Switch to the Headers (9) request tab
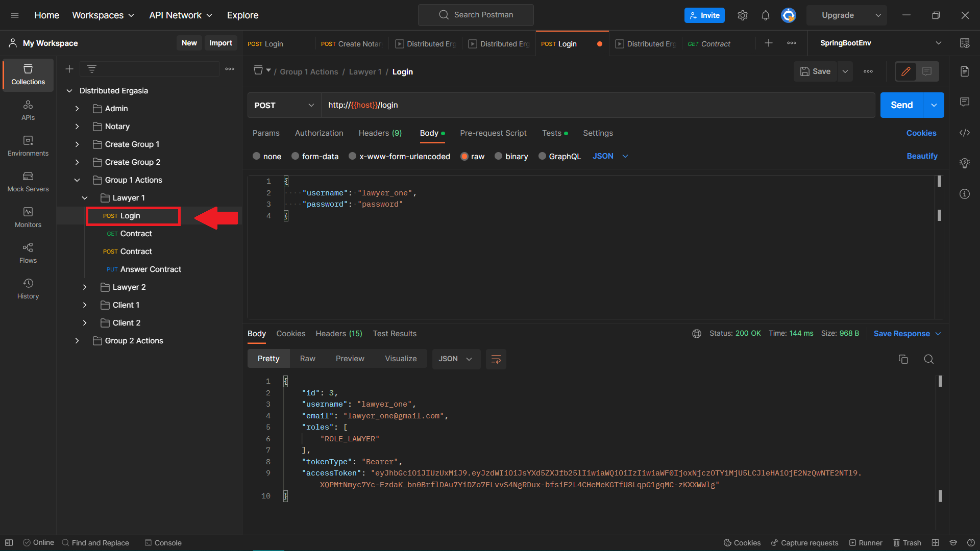980x551 pixels. coord(380,133)
